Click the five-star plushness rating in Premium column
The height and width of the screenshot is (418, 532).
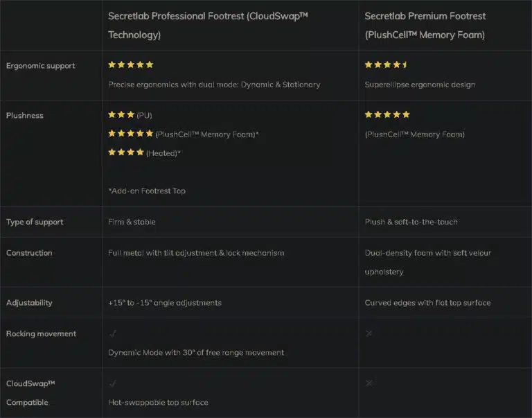387,115
